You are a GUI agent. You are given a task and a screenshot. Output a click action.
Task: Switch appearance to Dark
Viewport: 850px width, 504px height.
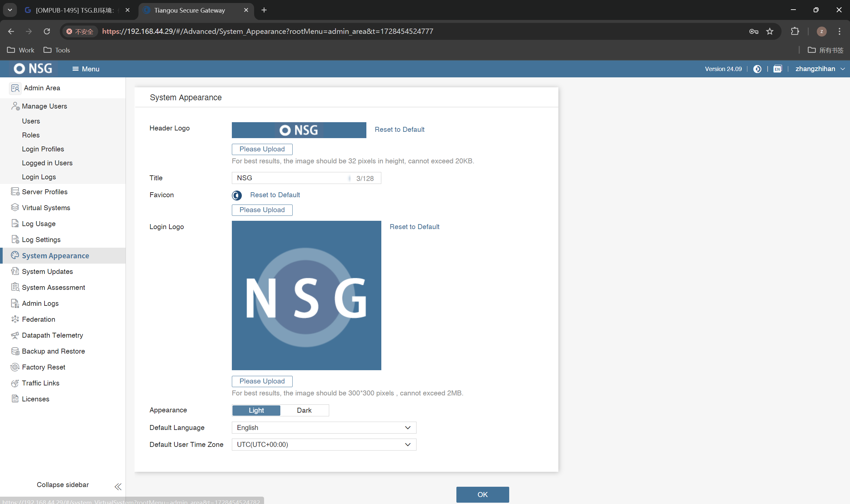pos(304,410)
